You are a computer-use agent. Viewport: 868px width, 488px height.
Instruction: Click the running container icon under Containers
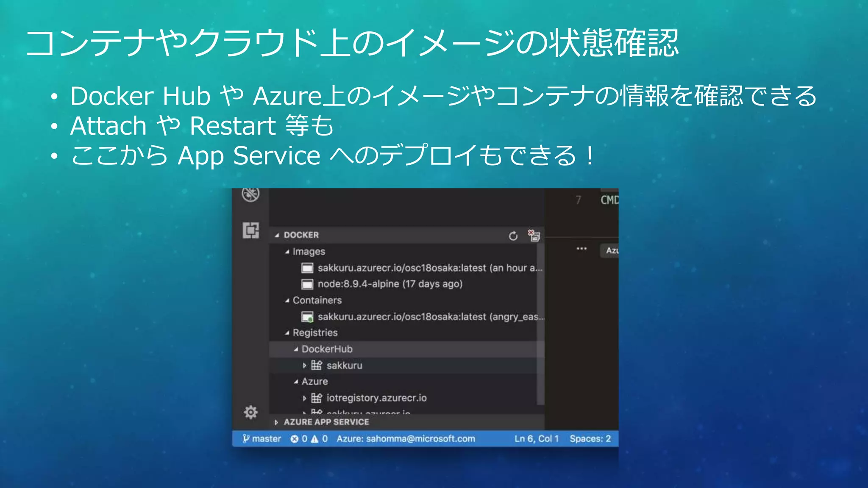click(307, 317)
